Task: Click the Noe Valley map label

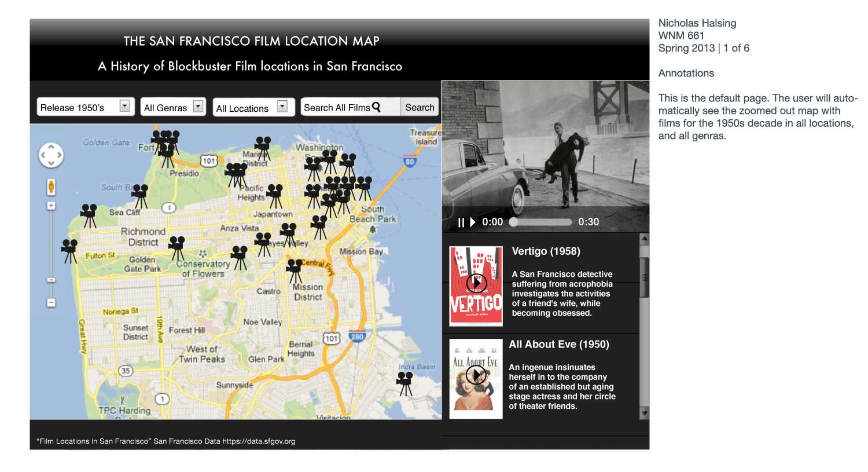Action: pyautogui.click(x=263, y=322)
